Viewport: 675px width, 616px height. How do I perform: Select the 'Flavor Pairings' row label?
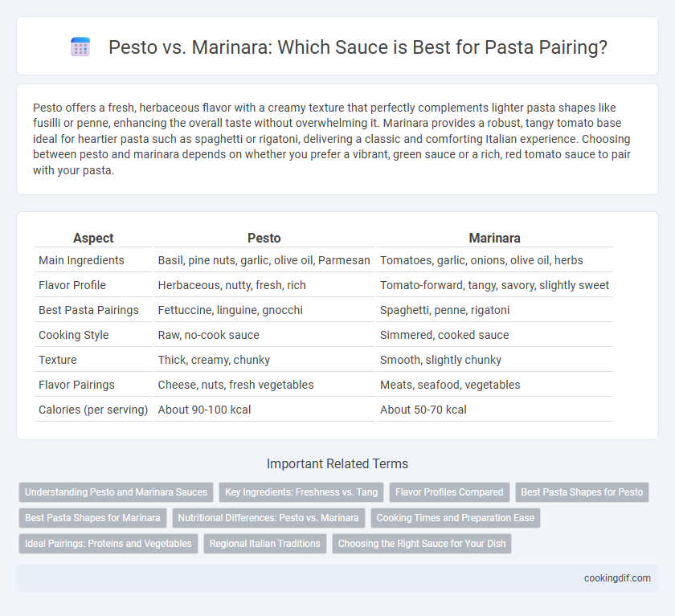click(x=76, y=385)
